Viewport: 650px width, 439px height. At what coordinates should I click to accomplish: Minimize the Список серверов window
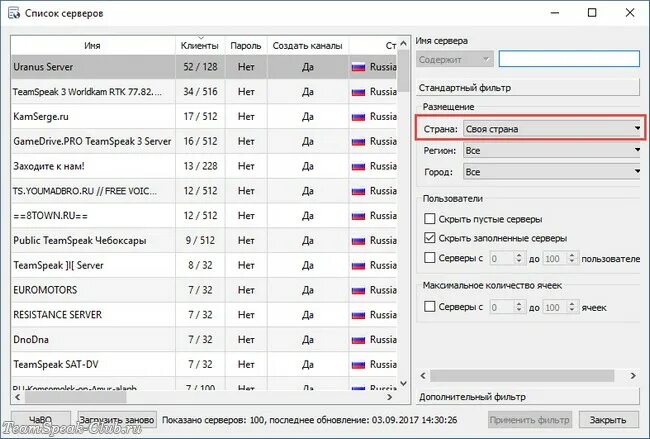pos(555,13)
